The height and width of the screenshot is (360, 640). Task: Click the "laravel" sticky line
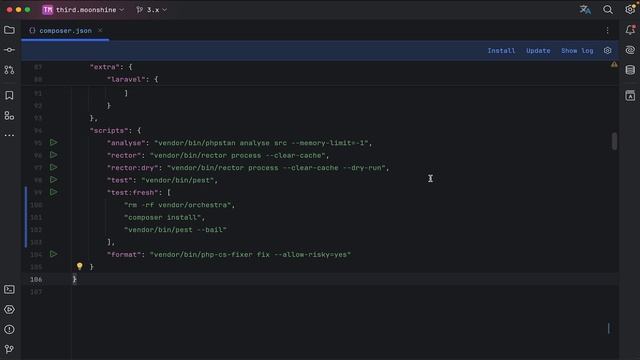[x=132, y=79]
